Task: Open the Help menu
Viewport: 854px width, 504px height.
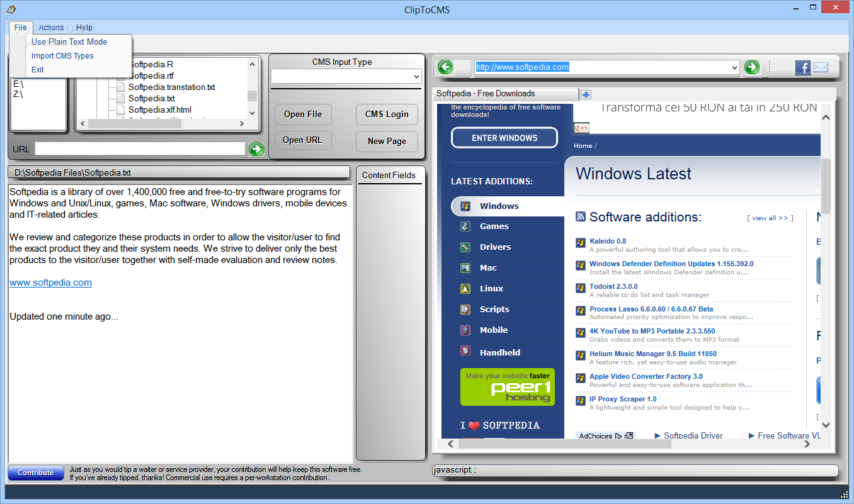Action: click(84, 28)
